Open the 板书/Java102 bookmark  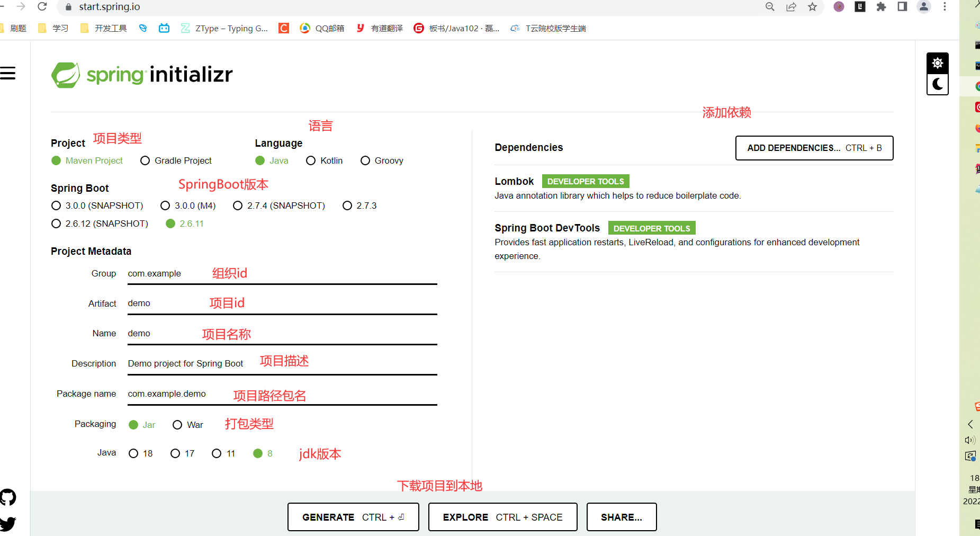click(456, 28)
